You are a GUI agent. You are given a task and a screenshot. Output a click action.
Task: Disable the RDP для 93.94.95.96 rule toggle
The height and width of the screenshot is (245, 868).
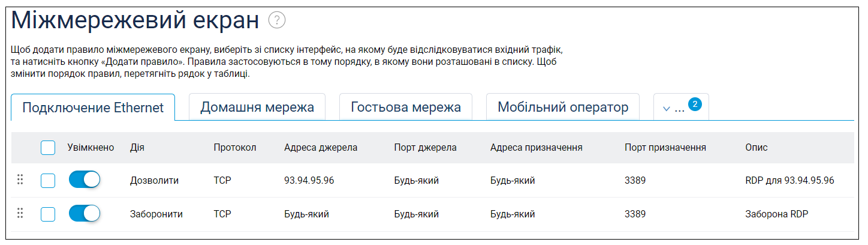click(85, 180)
